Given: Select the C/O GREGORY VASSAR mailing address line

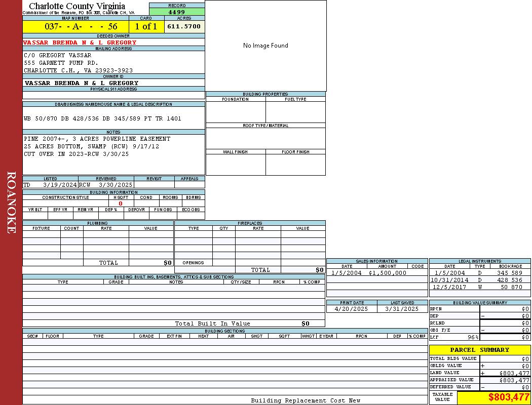Looking at the screenshot, I should pos(58,55).
